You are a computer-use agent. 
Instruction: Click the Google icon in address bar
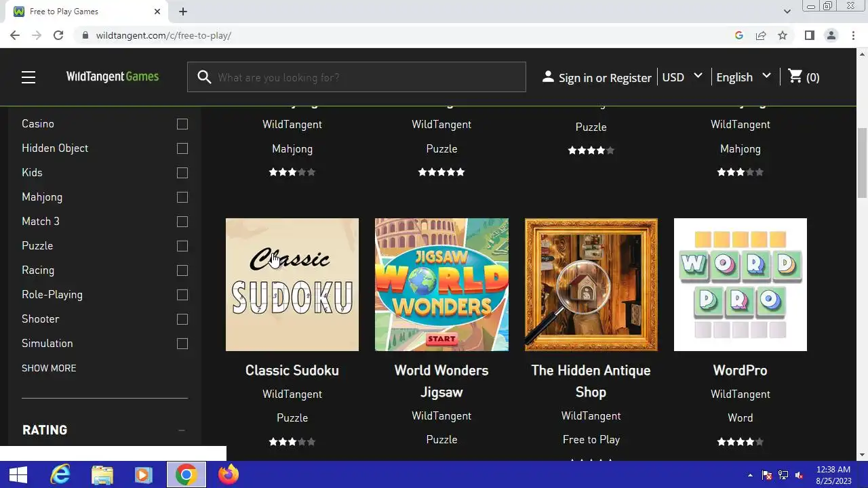click(739, 35)
